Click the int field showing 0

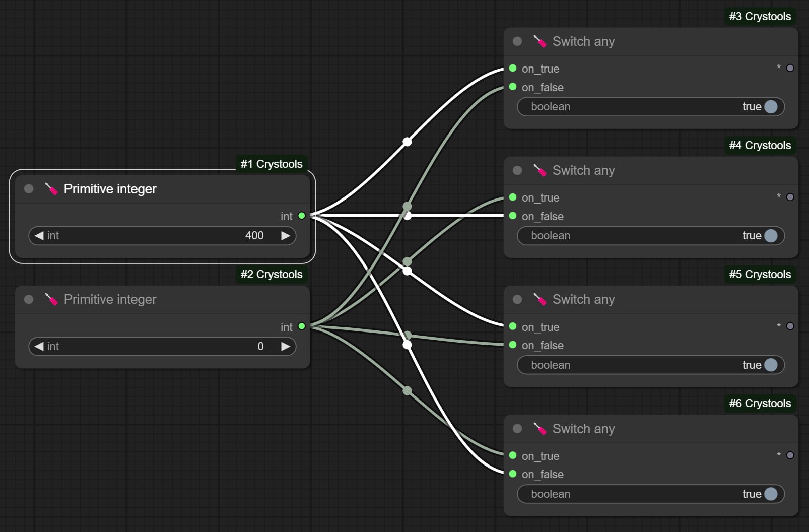coord(162,346)
